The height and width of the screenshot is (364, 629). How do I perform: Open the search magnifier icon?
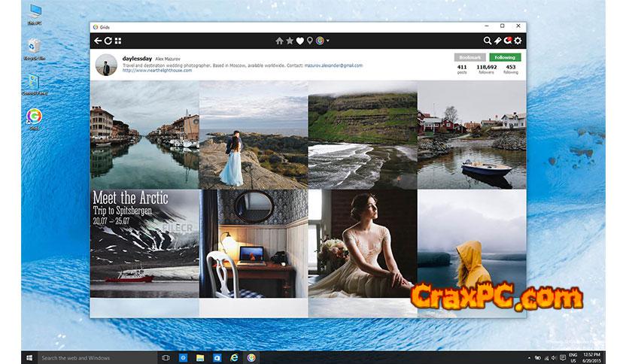(x=488, y=41)
